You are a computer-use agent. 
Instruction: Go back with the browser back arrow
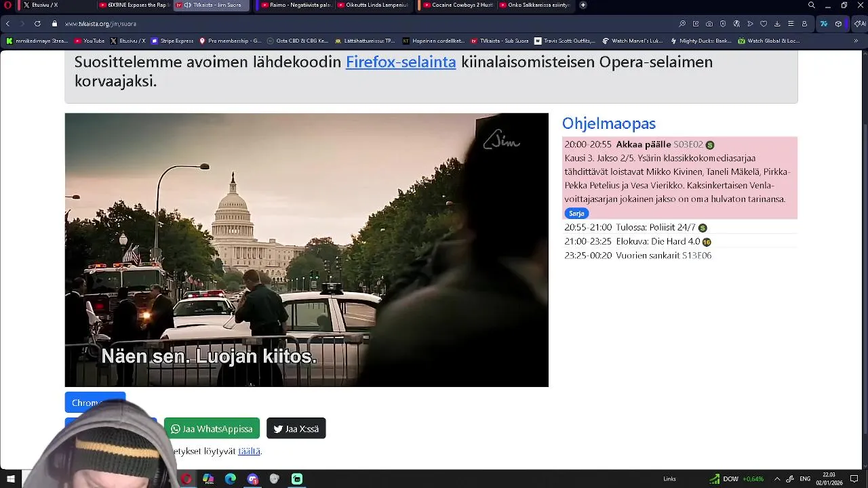pyautogui.click(x=7, y=24)
